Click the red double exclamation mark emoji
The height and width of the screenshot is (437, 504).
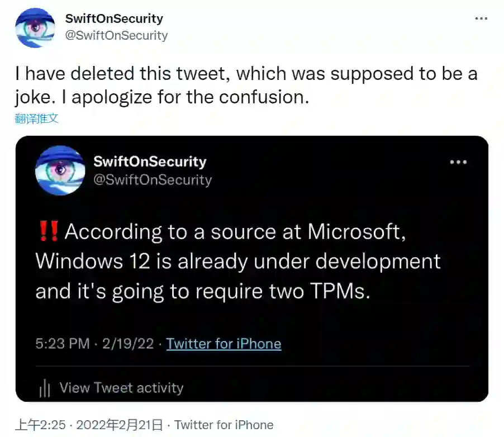pos(49,231)
